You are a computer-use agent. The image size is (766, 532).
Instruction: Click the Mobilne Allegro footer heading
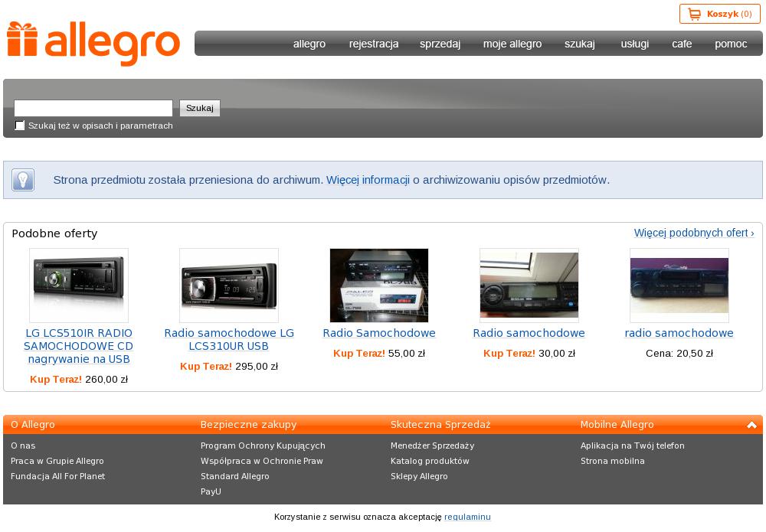pos(617,425)
